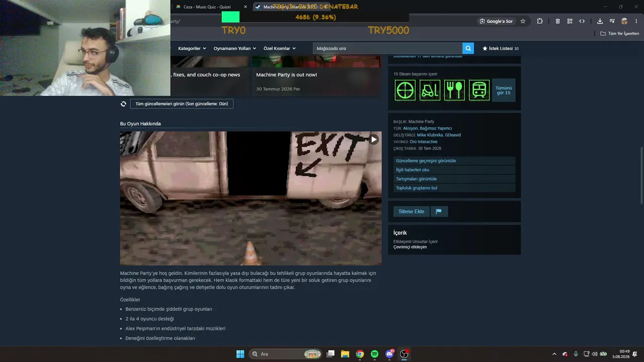Viewport: 644px width, 362px height.
Task: Open File Explorer from the taskbar
Action: point(345,354)
